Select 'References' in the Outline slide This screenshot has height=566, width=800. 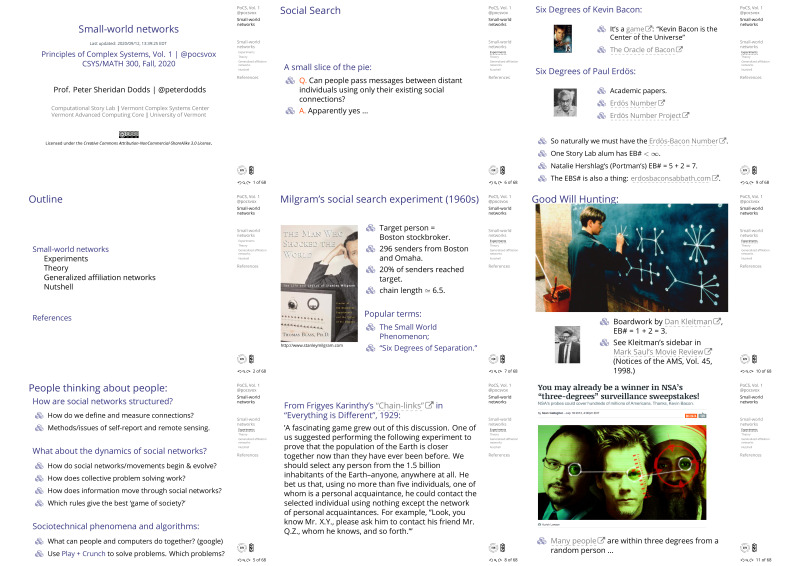tap(52, 317)
